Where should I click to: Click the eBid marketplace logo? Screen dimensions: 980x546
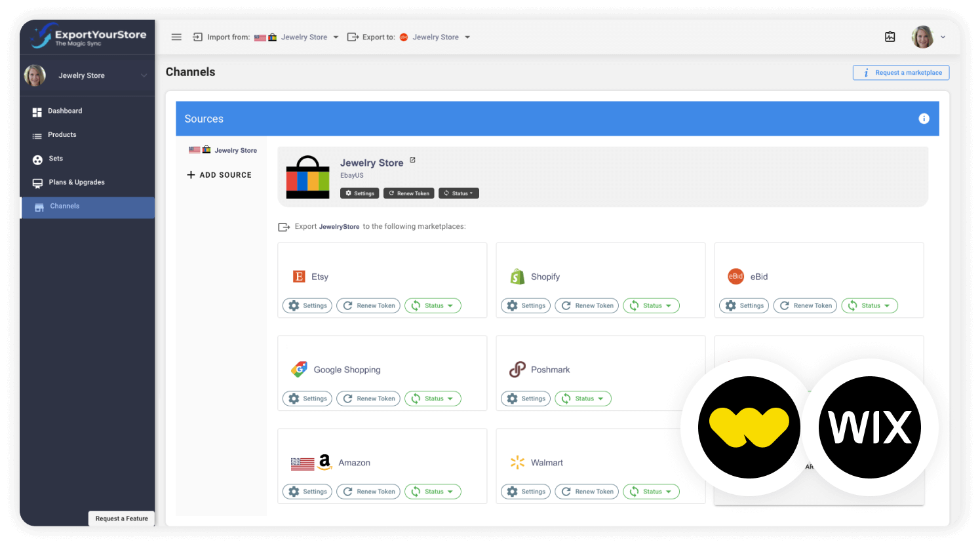point(736,276)
